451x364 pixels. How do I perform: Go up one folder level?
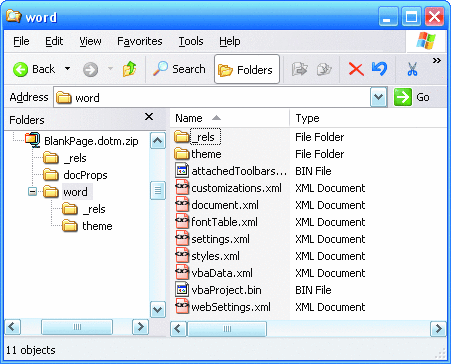129,69
